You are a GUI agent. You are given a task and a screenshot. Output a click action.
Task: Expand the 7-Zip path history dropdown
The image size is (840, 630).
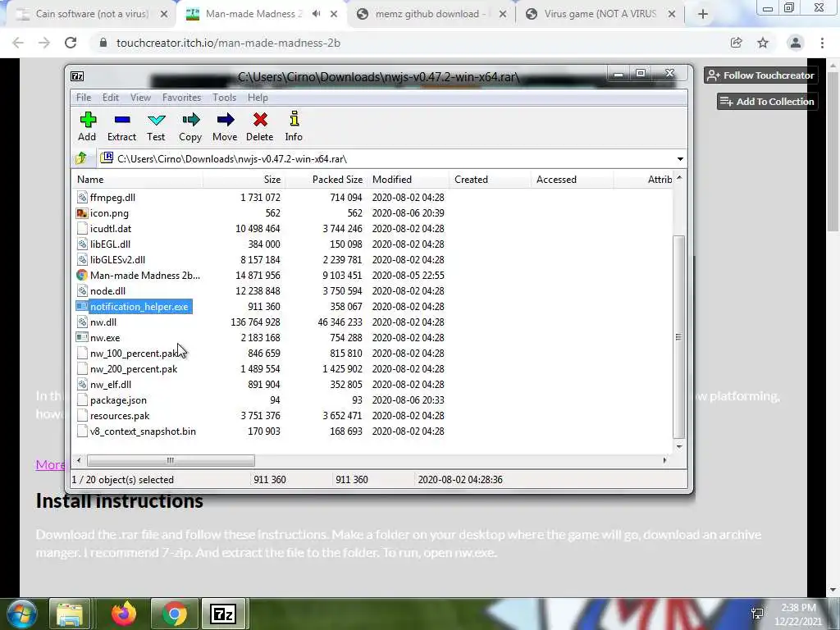[x=680, y=158]
